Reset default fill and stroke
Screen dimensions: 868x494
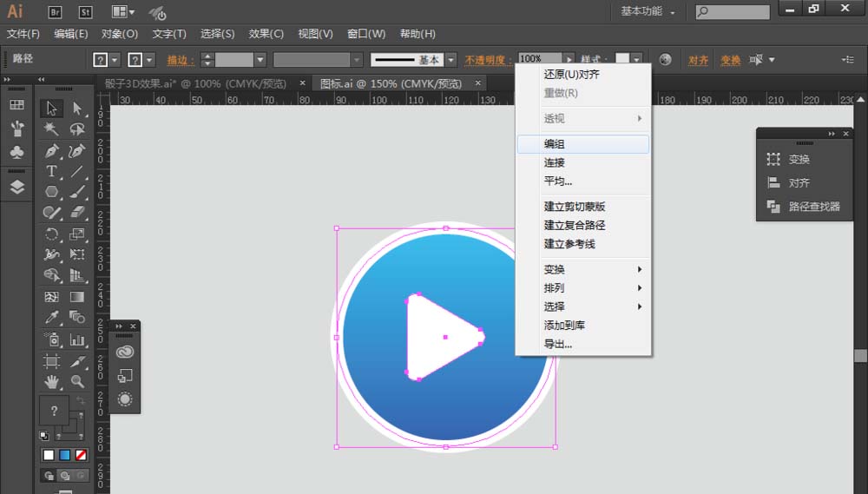(44, 435)
